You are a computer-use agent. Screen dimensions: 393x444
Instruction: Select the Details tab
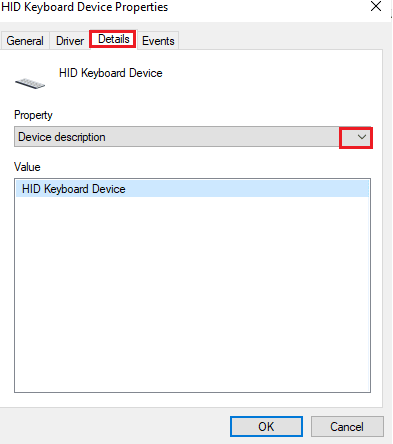click(x=114, y=39)
